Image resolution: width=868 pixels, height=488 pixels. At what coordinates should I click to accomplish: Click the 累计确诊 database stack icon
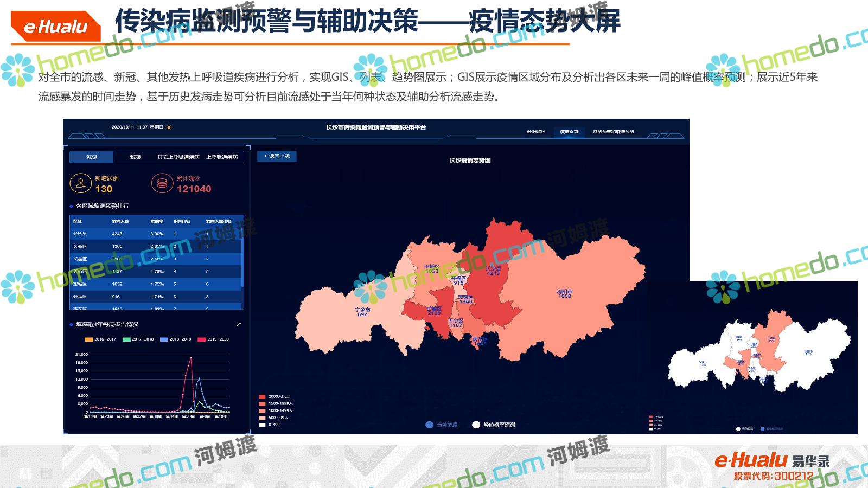coord(162,183)
